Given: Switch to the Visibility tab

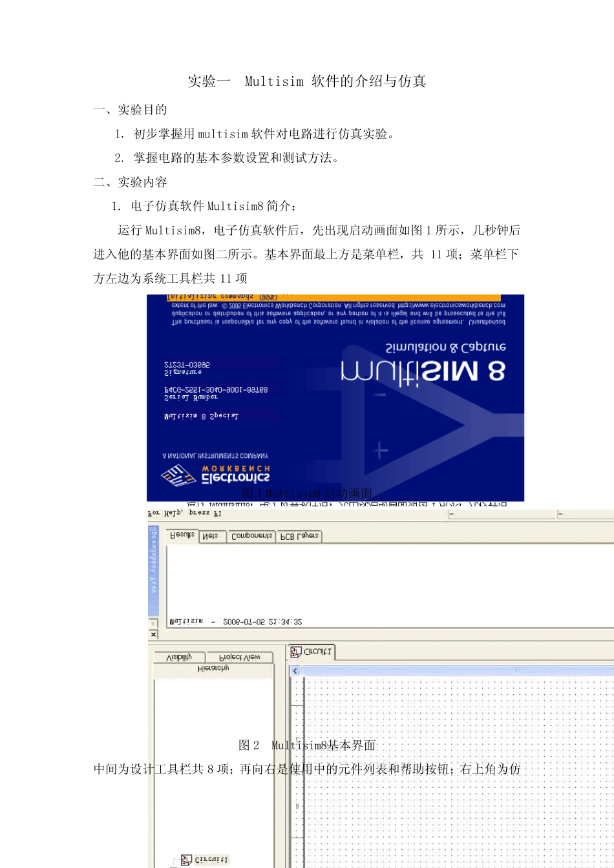Looking at the screenshot, I should [179, 657].
